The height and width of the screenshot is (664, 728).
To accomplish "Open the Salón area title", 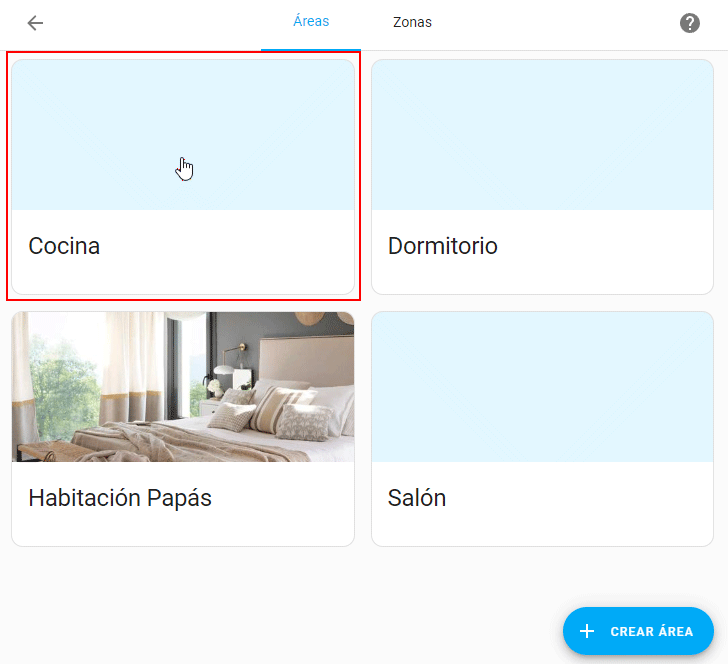I will 417,498.
